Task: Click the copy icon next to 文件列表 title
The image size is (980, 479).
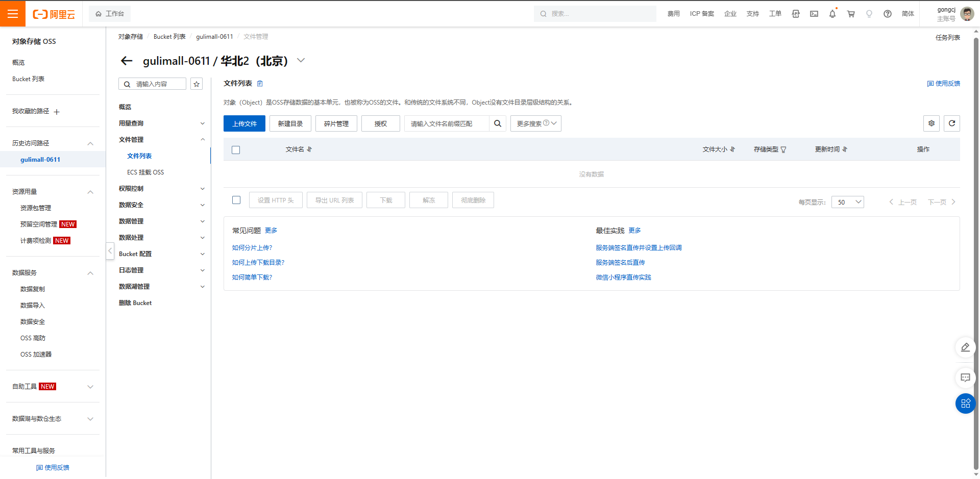Action: pyautogui.click(x=260, y=83)
